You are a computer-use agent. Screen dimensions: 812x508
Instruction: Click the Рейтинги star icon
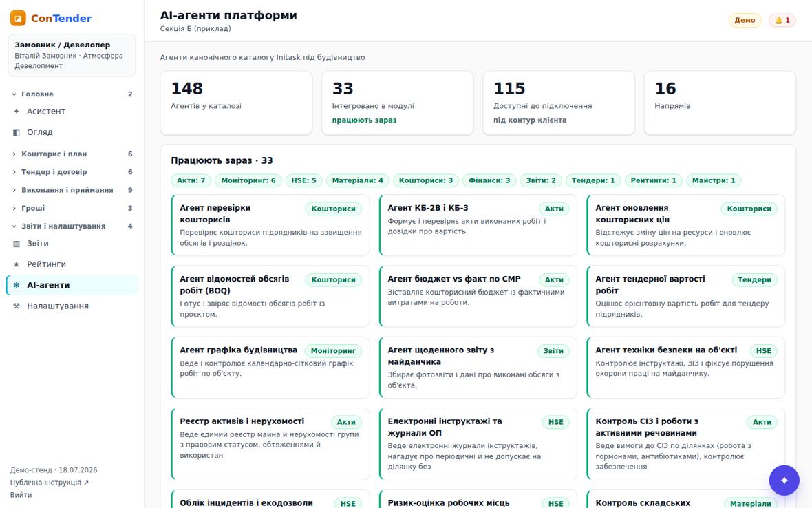16,264
